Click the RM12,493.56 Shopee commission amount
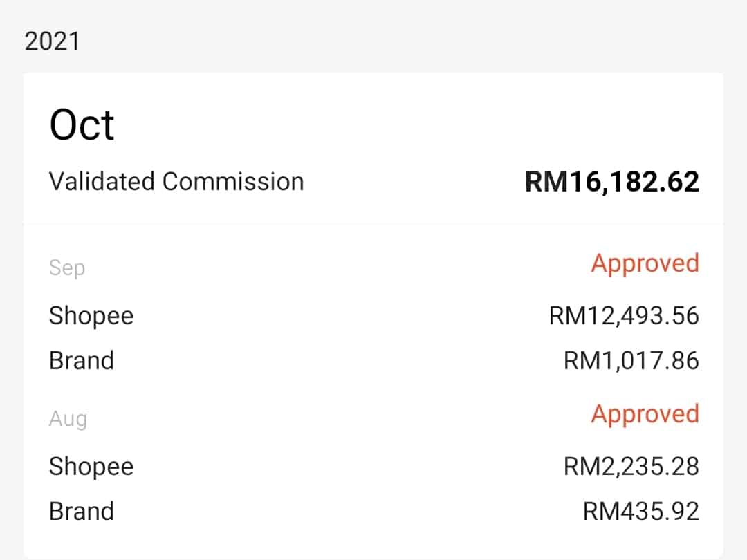The width and height of the screenshot is (747, 560). point(624,316)
